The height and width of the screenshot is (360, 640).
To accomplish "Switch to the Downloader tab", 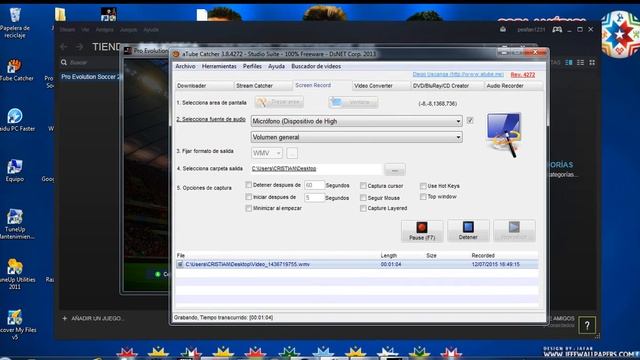I will pyautogui.click(x=203, y=86).
